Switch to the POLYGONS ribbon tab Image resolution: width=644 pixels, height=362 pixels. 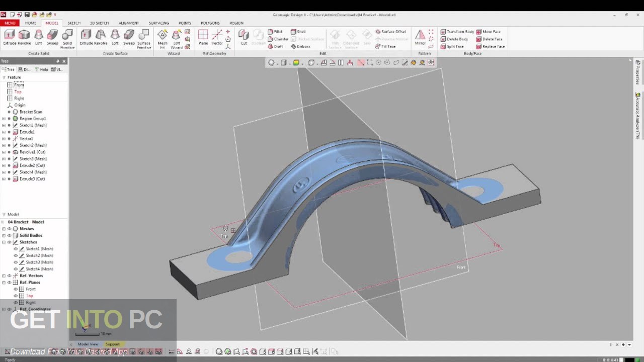[210, 23]
